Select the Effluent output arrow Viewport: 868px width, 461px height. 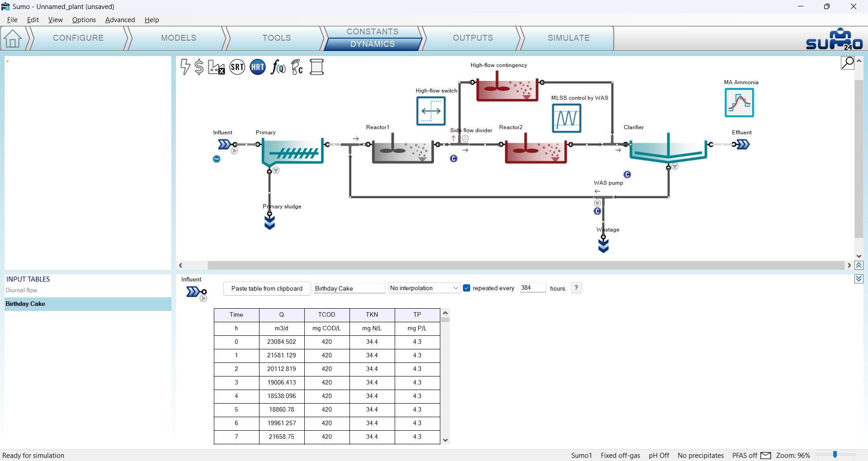742,144
